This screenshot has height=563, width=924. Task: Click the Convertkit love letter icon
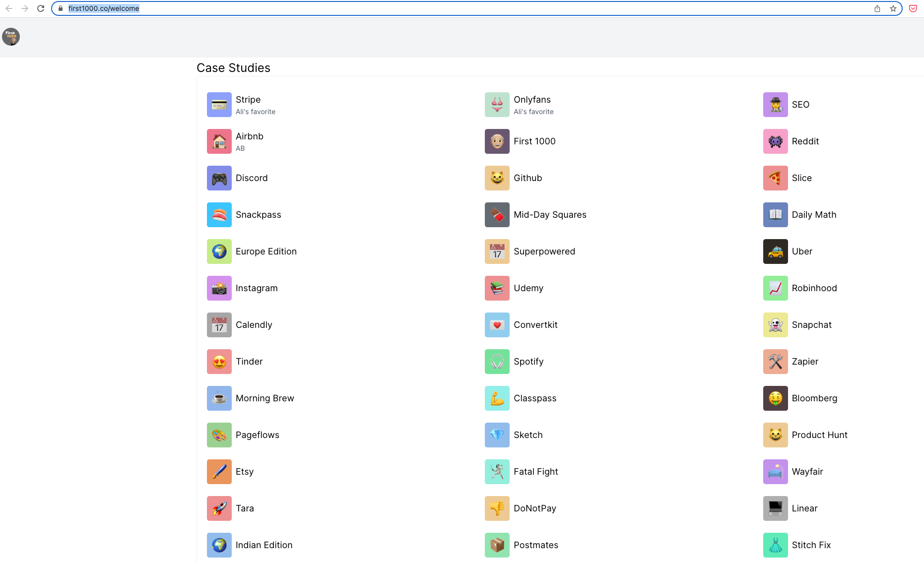click(497, 325)
